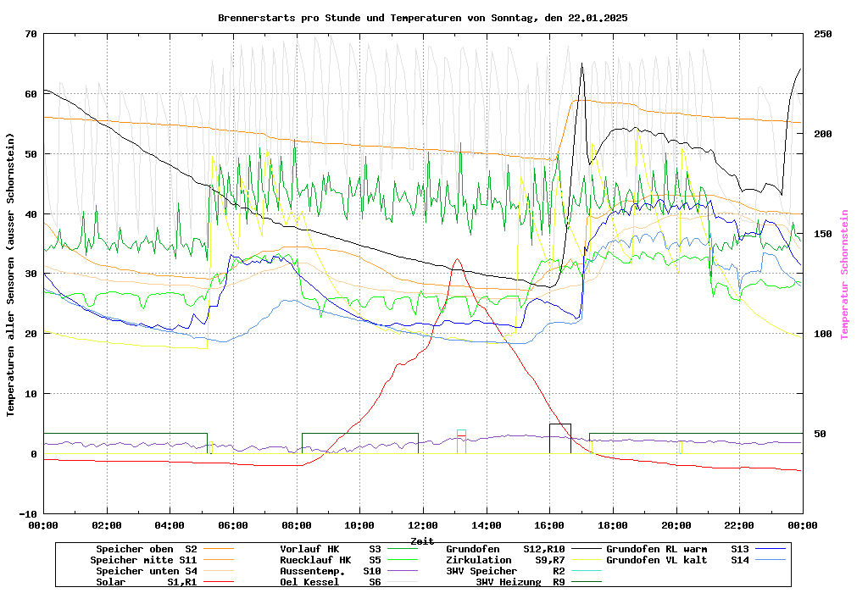Click the 'Zeit' x-axis label
The image size is (868, 593).
pos(422,540)
